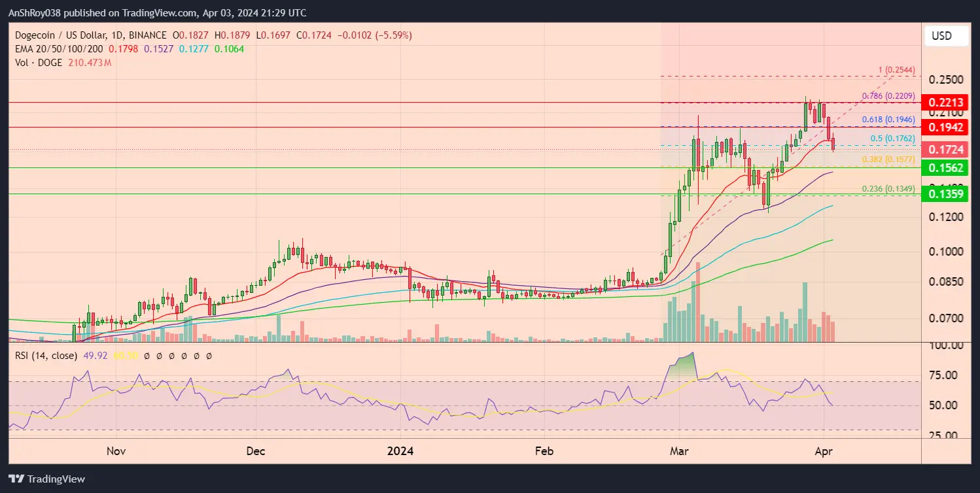Image resolution: width=980 pixels, height=493 pixels.
Task: Click the Feb label on time axis
Action: click(x=544, y=451)
